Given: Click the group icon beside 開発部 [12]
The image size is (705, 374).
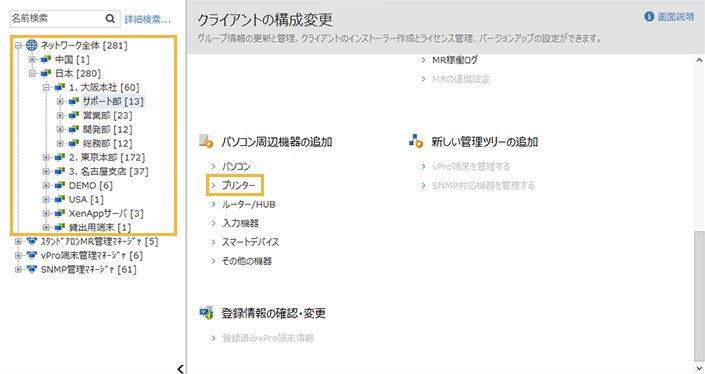Looking at the screenshot, I should point(74,129).
